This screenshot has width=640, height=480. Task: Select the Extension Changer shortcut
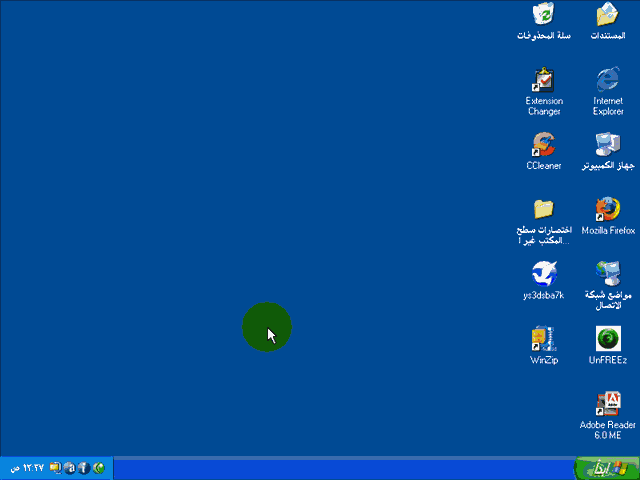click(x=544, y=79)
